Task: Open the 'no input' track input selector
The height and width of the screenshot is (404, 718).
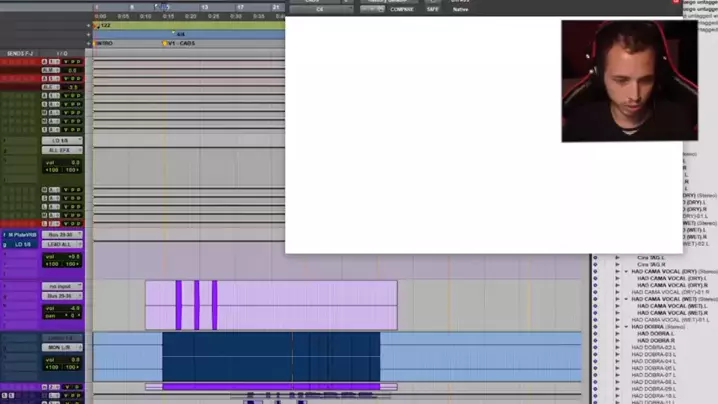Action: [x=62, y=287]
